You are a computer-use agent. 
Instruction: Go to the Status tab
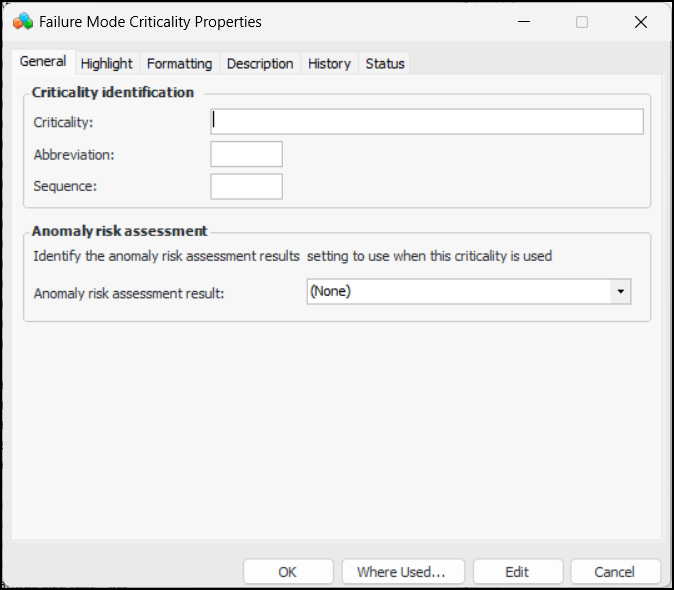tap(385, 63)
